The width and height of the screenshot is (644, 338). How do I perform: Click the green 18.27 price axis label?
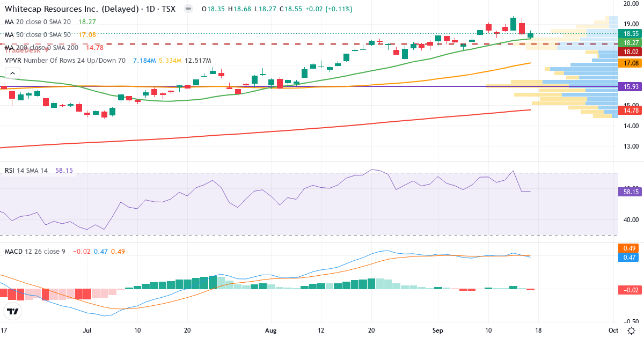pyautogui.click(x=630, y=42)
